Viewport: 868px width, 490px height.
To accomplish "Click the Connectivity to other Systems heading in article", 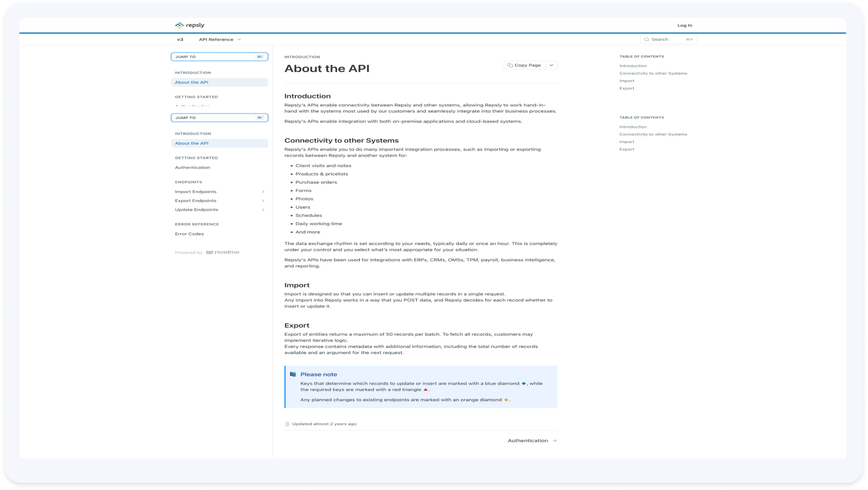I will click(x=342, y=140).
